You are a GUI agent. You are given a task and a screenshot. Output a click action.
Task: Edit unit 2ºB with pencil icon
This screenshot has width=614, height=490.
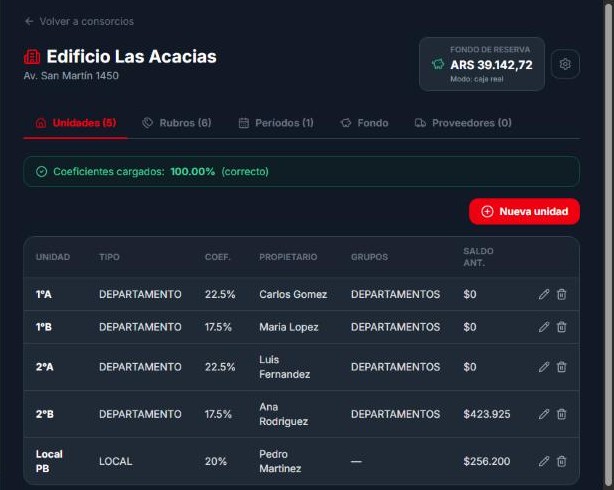coord(544,414)
